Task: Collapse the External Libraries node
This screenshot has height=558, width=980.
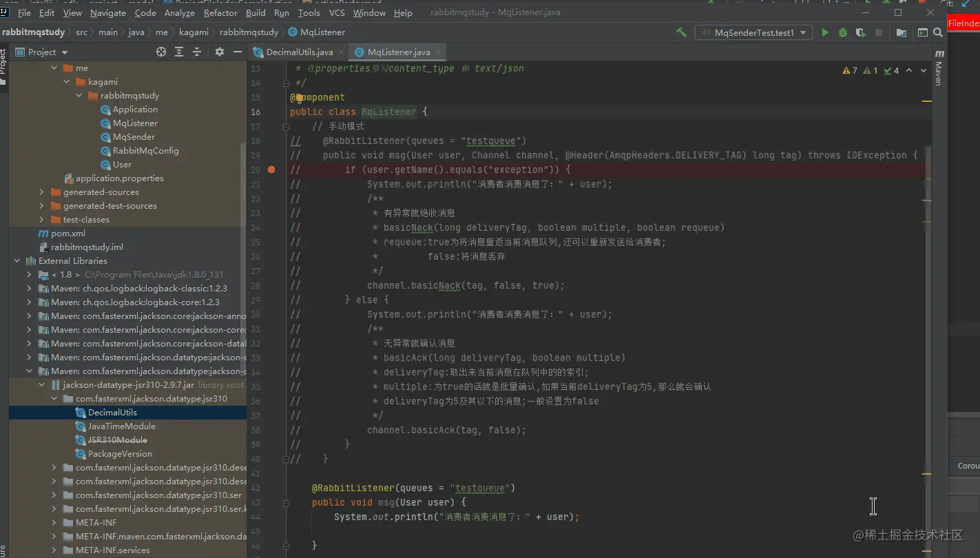Action: pyautogui.click(x=17, y=260)
